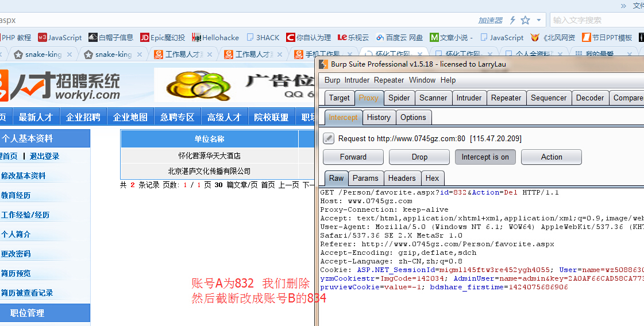Image resolution: width=644 pixels, height=326 pixels.
Task: Switch to the Repeater tool tab
Action: coord(506,98)
